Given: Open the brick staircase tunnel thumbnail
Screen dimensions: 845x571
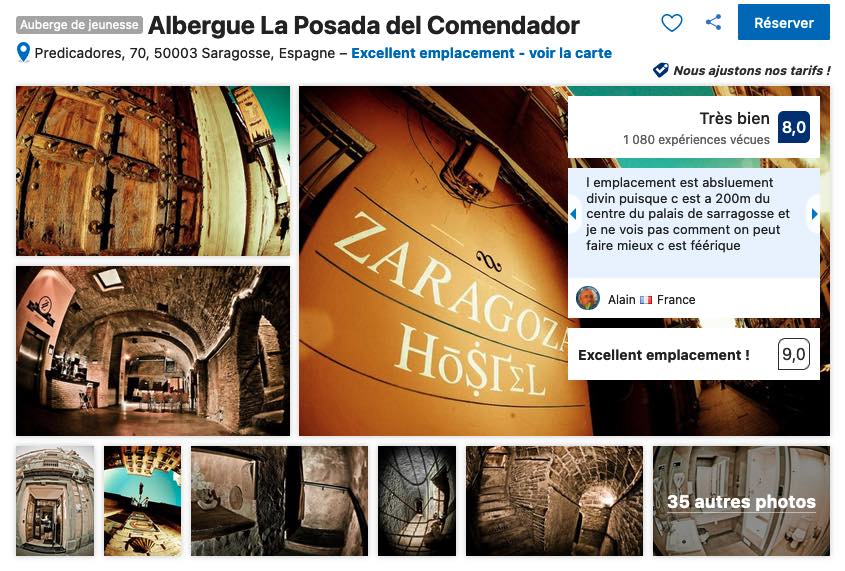Looking at the screenshot, I should tap(554, 501).
